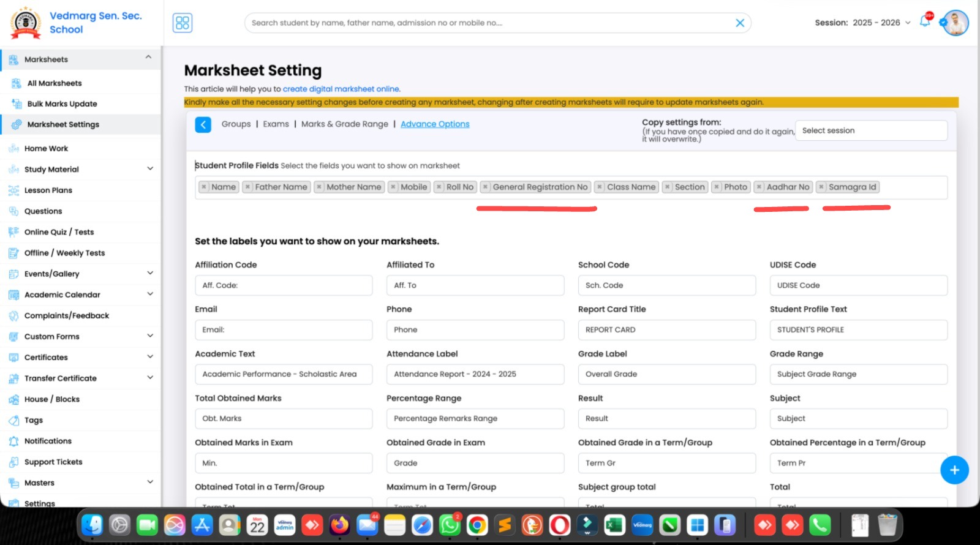The image size is (980, 545).
Task: Edit the Report Card Title field
Action: 666,330
